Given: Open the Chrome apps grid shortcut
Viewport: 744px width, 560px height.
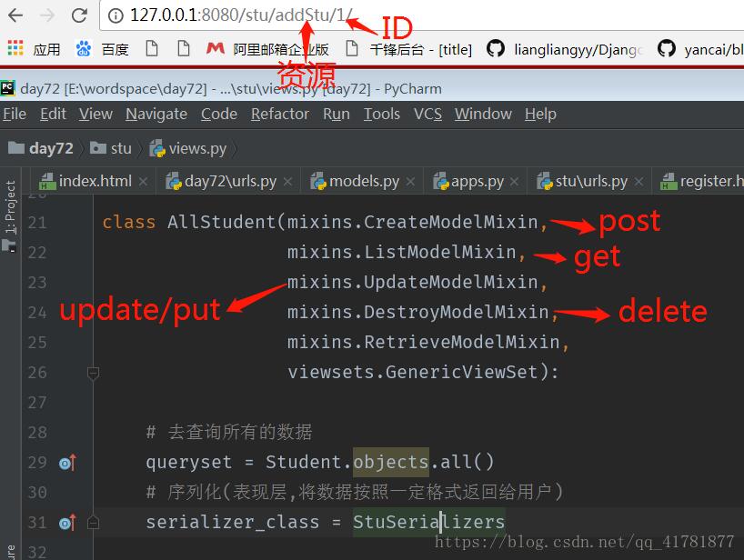Looking at the screenshot, I should coord(15,49).
